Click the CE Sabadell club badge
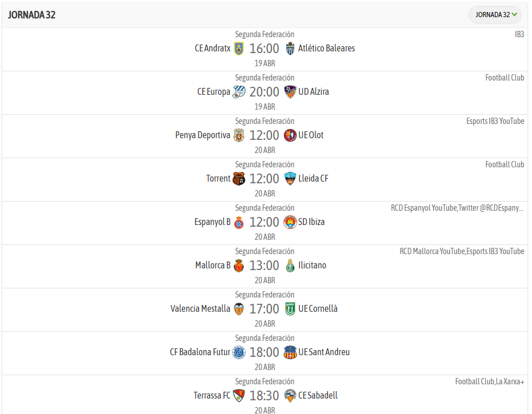The image size is (532, 414). pyautogui.click(x=290, y=396)
